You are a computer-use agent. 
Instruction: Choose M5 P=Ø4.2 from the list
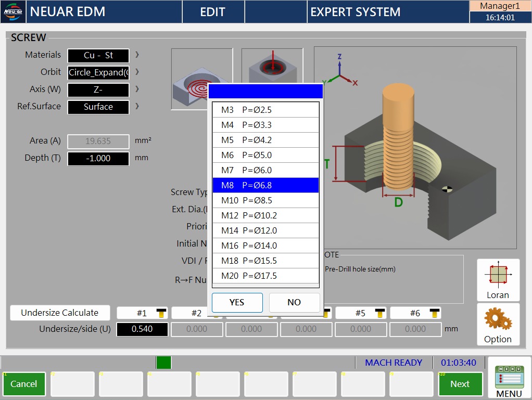(265, 140)
